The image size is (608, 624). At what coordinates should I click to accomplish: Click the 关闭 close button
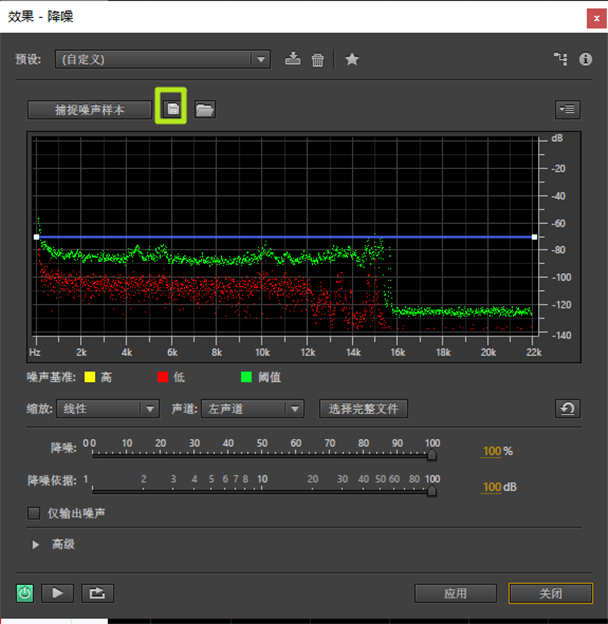click(x=551, y=593)
